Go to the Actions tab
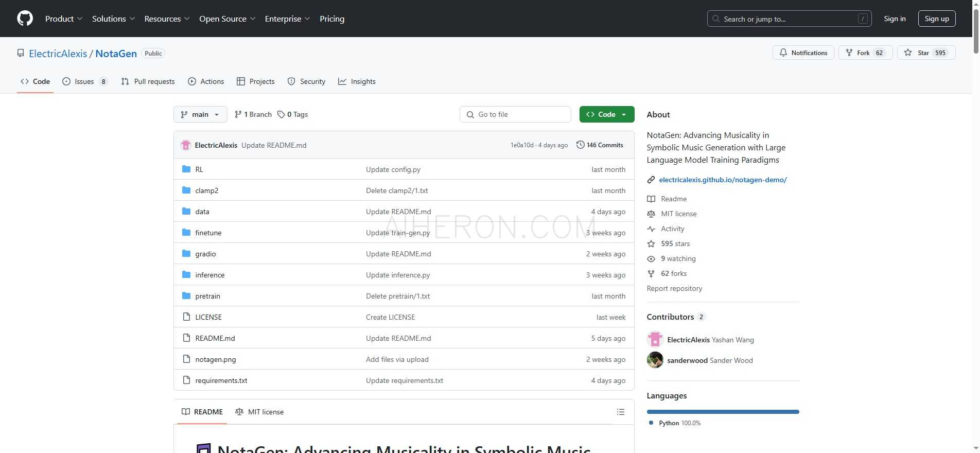Image resolution: width=980 pixels, height=453 pixels. click(x=206, y=81)
